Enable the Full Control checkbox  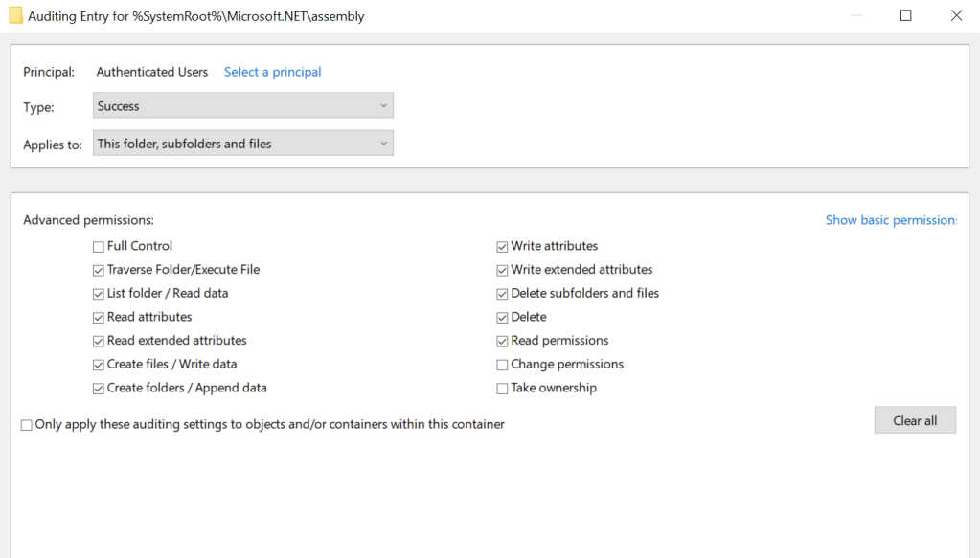coord(99,247)
